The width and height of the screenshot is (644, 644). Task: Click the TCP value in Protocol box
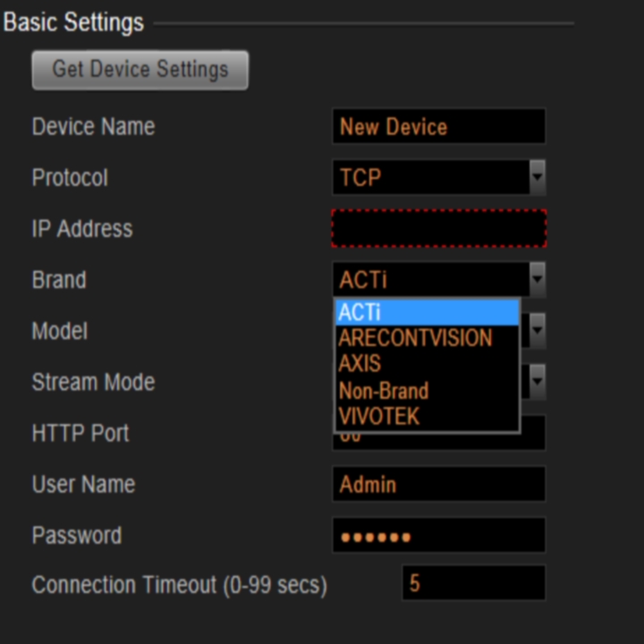click(x=429, y=178)
